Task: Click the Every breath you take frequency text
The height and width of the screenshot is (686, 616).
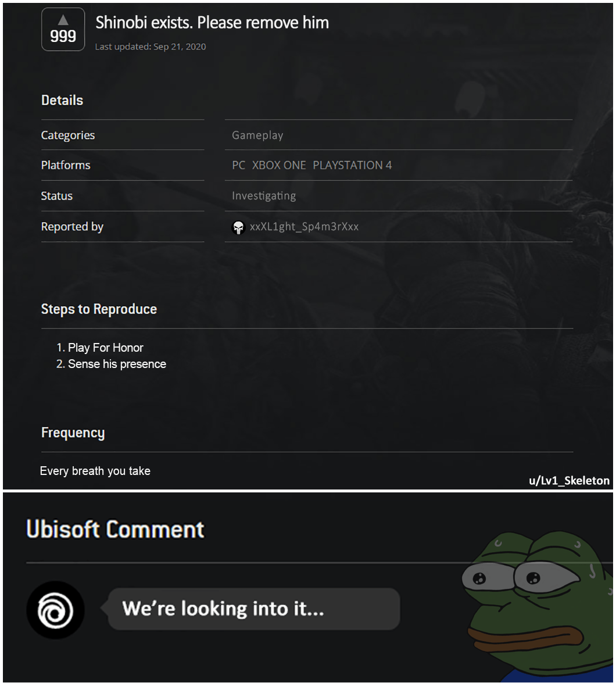Action: click(x=95, y=471)
